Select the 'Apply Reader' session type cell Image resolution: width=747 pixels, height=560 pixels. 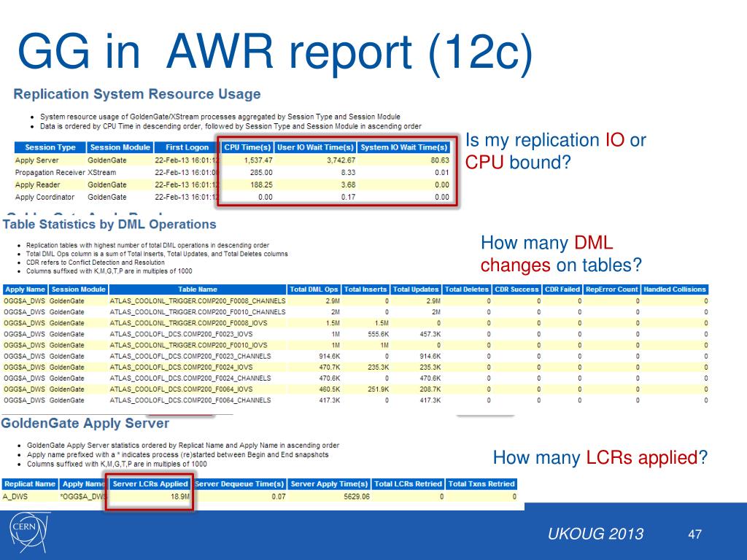(x=38, y=184)
